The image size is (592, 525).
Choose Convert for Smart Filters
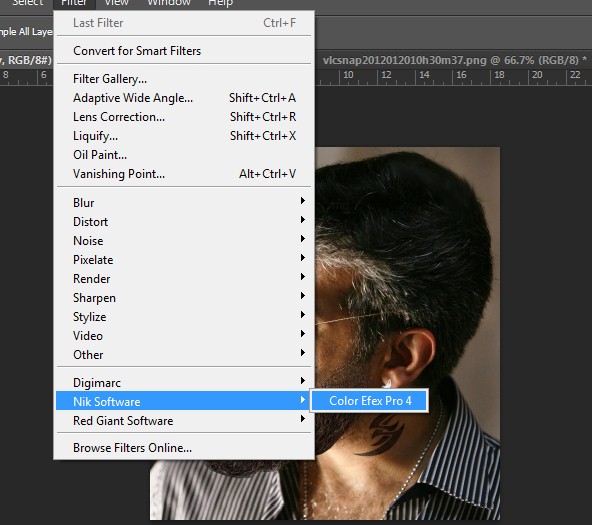pos(184,51)
